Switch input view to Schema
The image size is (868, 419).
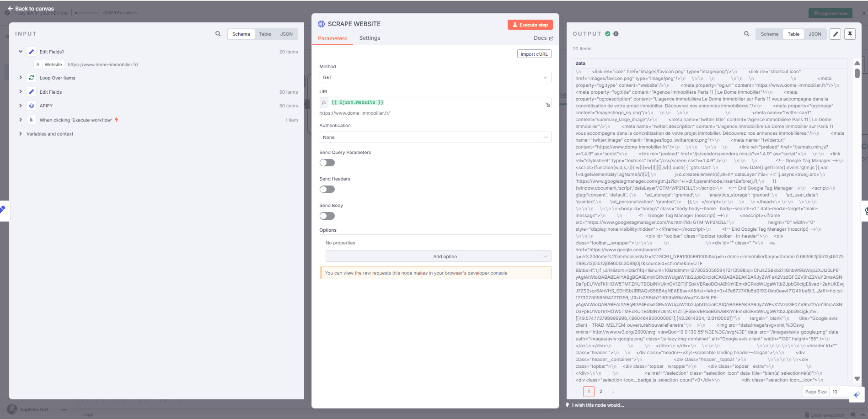pyautogui.click(x=241, y=34)
